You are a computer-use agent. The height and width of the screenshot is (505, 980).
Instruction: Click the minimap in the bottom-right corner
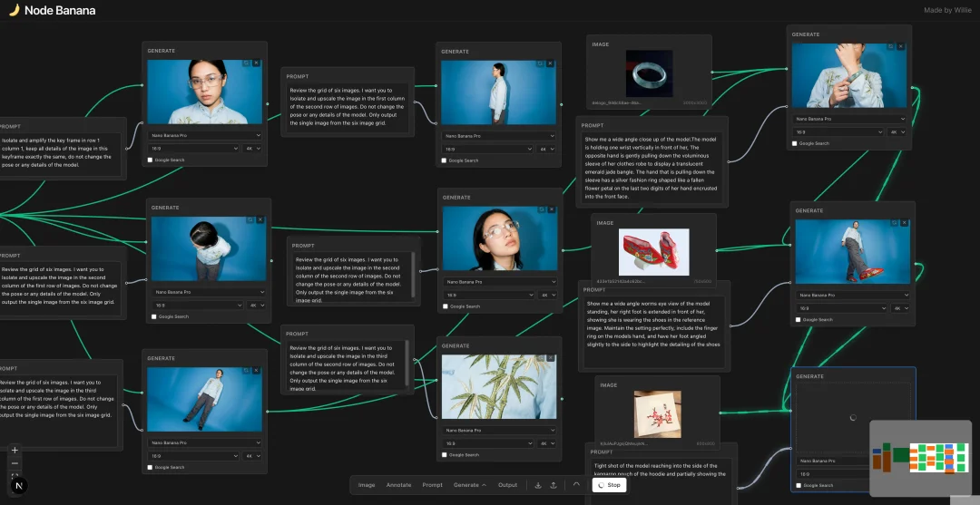click(920, 458)
